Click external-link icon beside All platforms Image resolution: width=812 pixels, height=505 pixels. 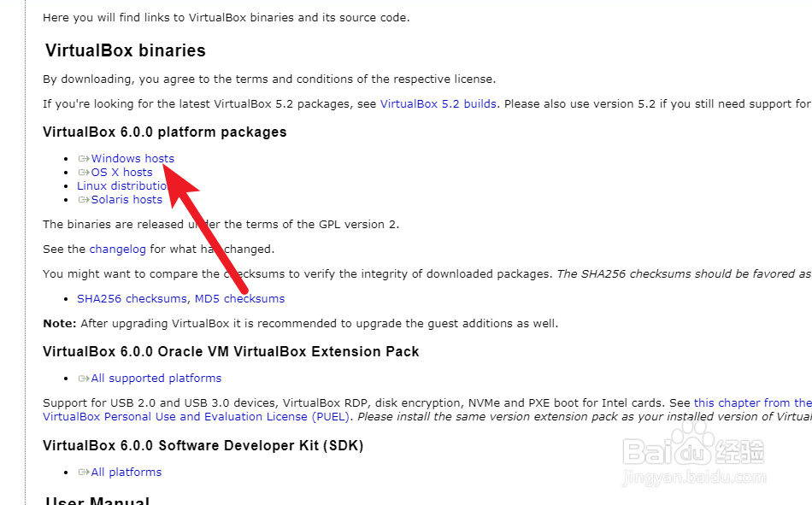[84, 473]
